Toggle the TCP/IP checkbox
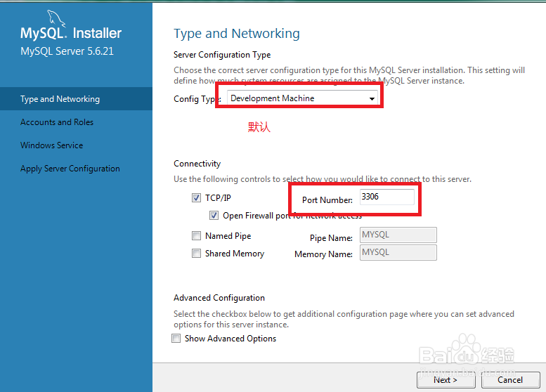The width and height of the screenshot is (546, 392). coord(196,197)
